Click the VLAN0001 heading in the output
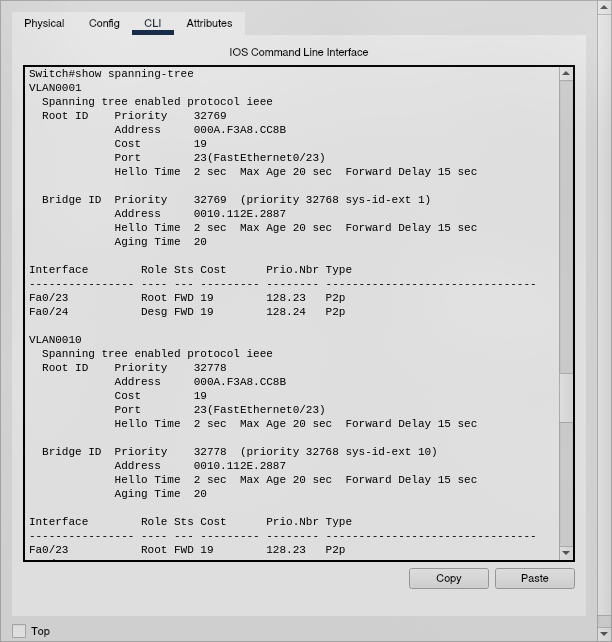The width and height of the screenshot is (612, 642). coord(55,88)
